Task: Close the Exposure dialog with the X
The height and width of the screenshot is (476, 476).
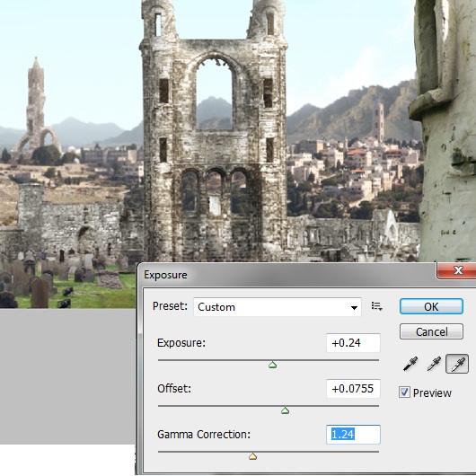Action: [x=457, y=269]
